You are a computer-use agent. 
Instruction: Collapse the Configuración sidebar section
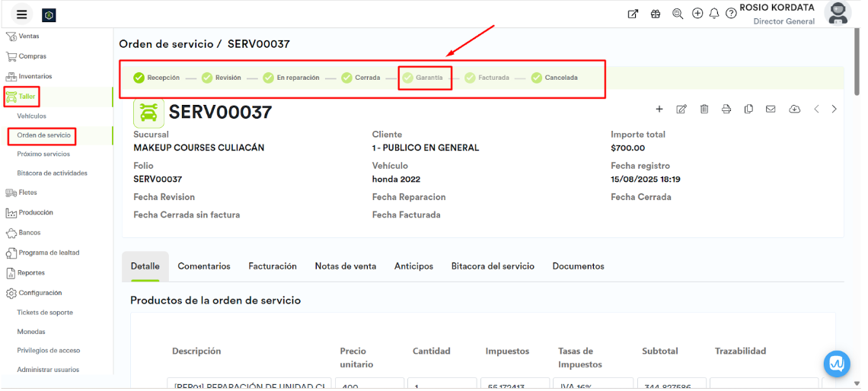coord(40,293)
